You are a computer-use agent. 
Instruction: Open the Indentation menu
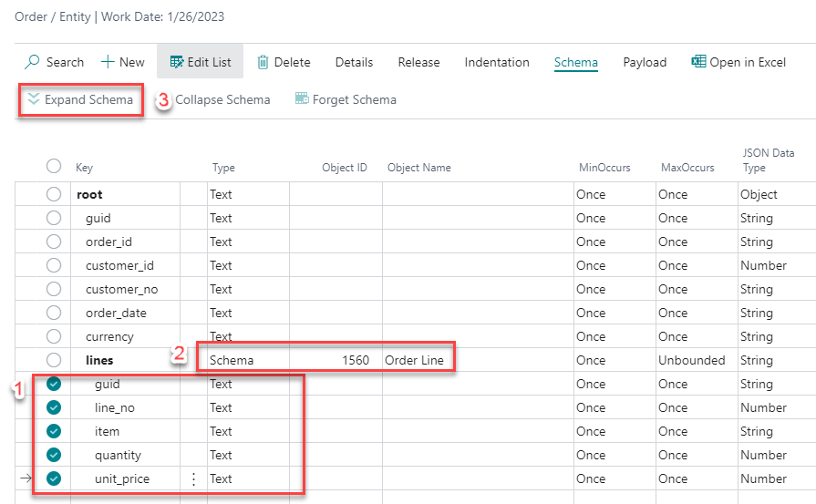click(x=497, y=62)
